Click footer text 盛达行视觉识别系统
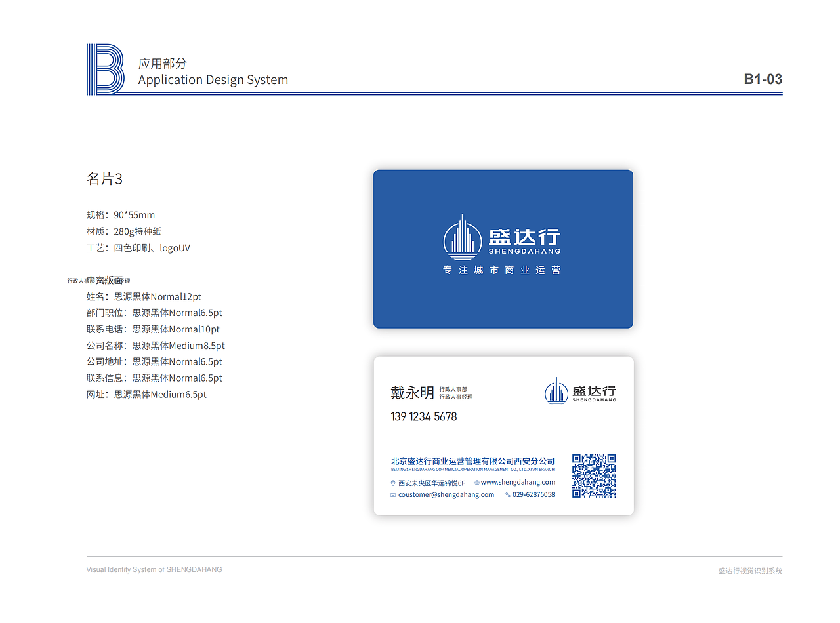The width and height of the screenshot is (840, 623). 751,571
